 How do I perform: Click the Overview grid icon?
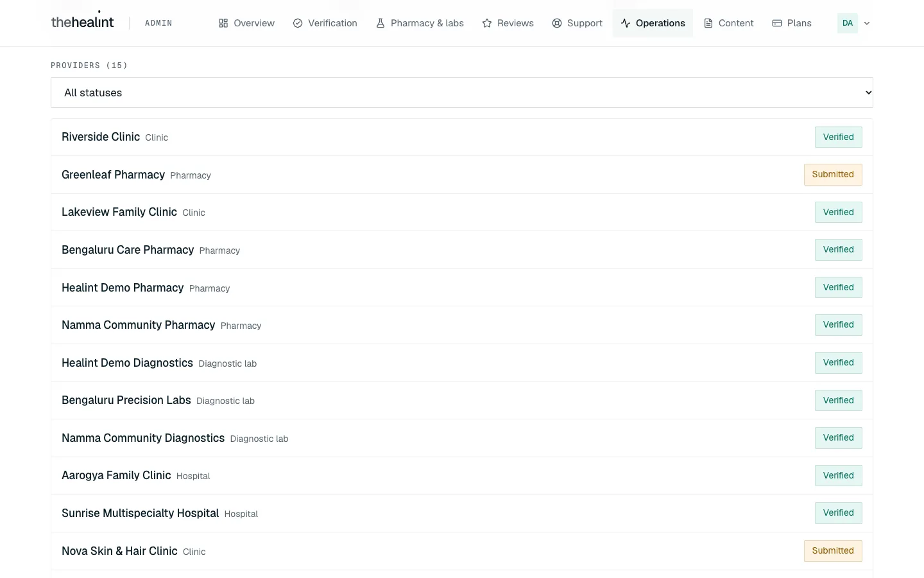click(223, 23)
